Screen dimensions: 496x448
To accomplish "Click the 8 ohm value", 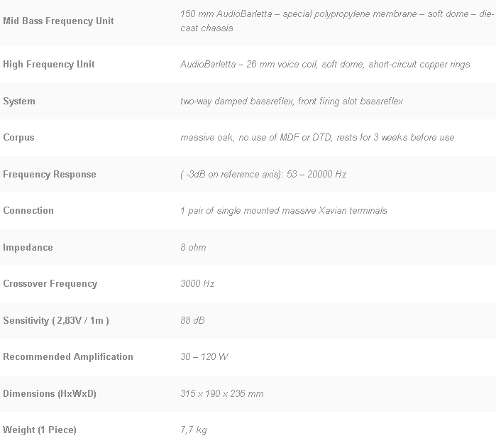I will [x=193, y=248].
